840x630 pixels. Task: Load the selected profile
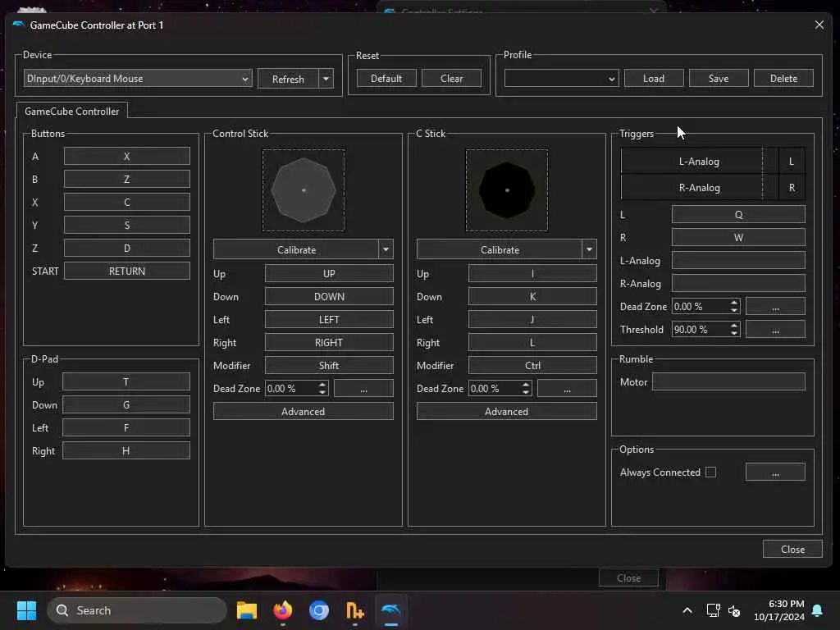[x=654, y=78]
